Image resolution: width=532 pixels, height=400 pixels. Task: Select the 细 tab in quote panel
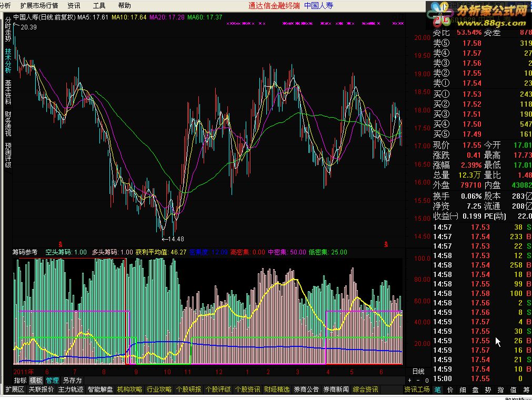463,390
